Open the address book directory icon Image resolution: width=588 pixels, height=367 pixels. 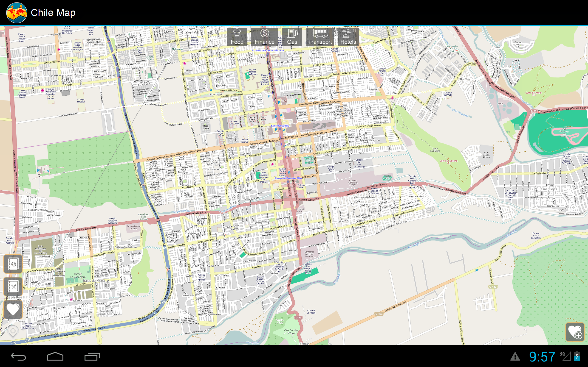pyautogui.click(x=13, y=264)
